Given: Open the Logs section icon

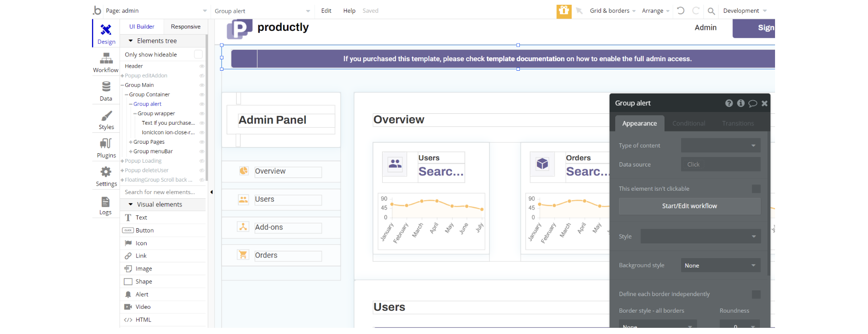Looking at the screenshot, I should pos(105,205).
